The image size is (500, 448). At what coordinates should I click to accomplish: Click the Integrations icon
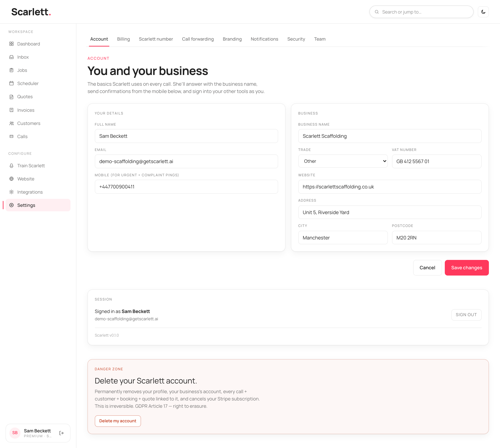[x=11, y=192]
